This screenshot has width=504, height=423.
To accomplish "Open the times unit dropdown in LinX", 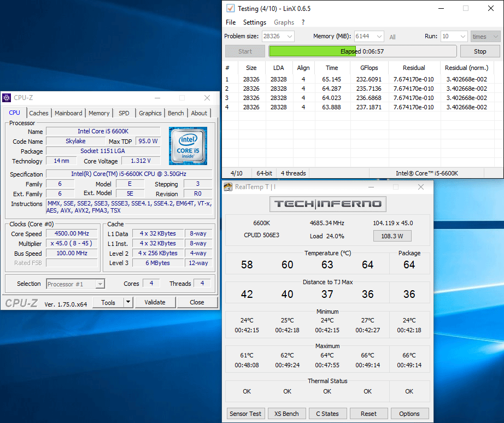I will click(496, 36).
